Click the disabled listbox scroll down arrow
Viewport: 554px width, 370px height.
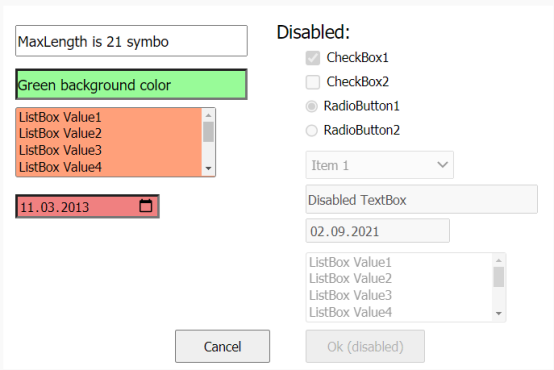(499, 313)
